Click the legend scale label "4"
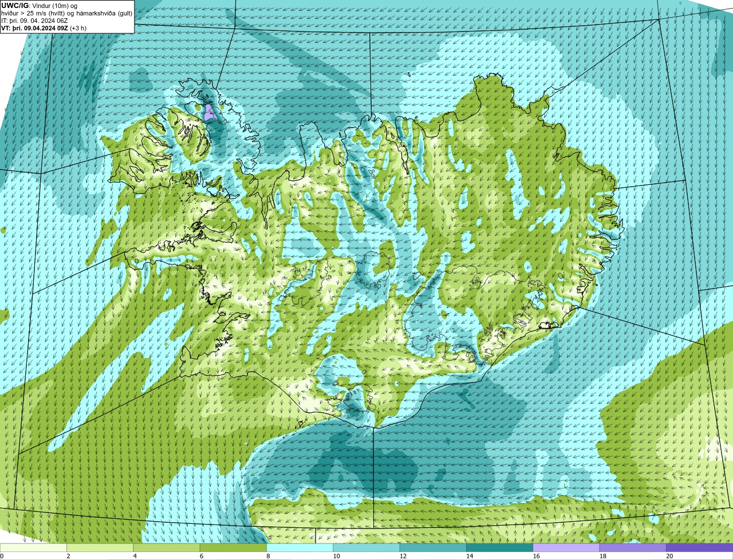733x560 pixels. click(x=135, y=556)
